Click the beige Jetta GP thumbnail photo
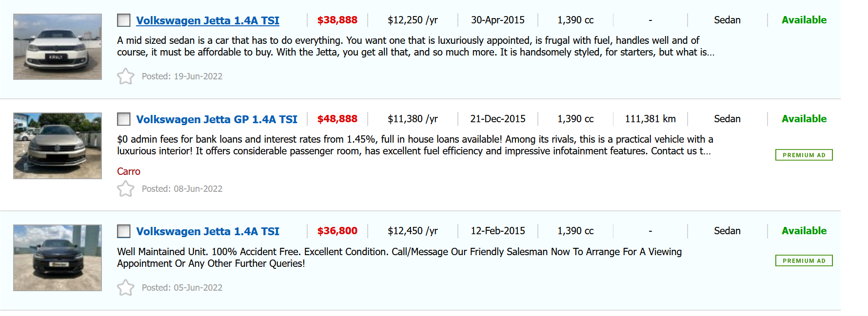 click(x=58, y=146)
